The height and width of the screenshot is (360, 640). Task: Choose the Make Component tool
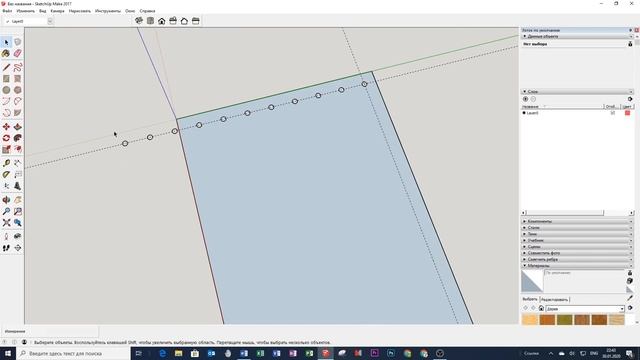click(18, 42)
